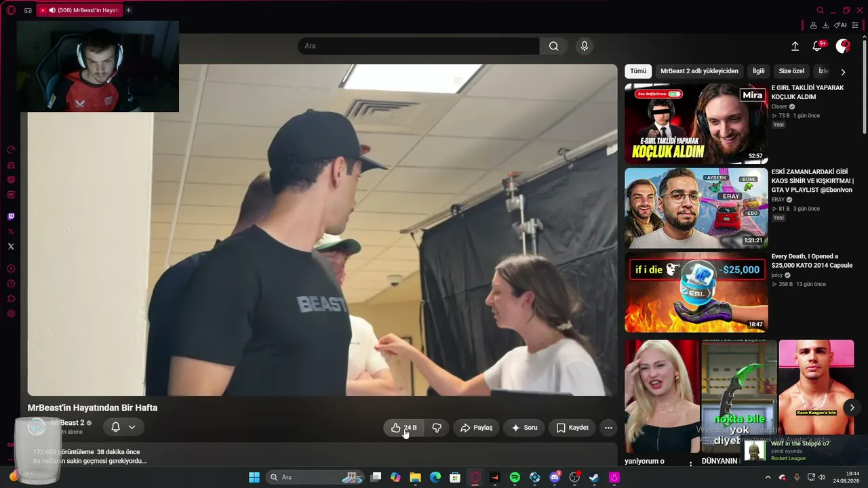Start voice search with microphone icon
868x488 pixels.
pyautogui.click(x=585, y=46)
